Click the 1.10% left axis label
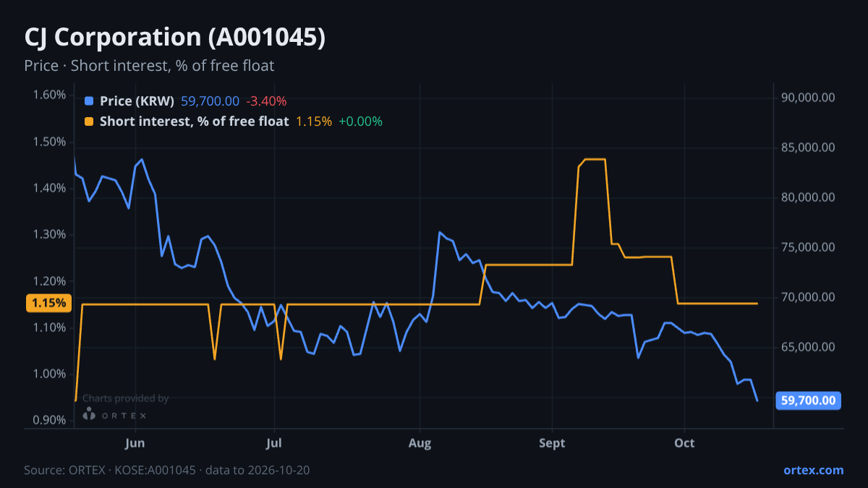This screenshot has width=868, height=488. click(49, 328)
